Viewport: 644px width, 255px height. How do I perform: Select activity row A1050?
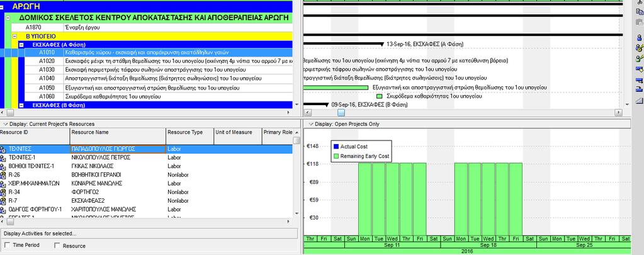click(159, 88)
